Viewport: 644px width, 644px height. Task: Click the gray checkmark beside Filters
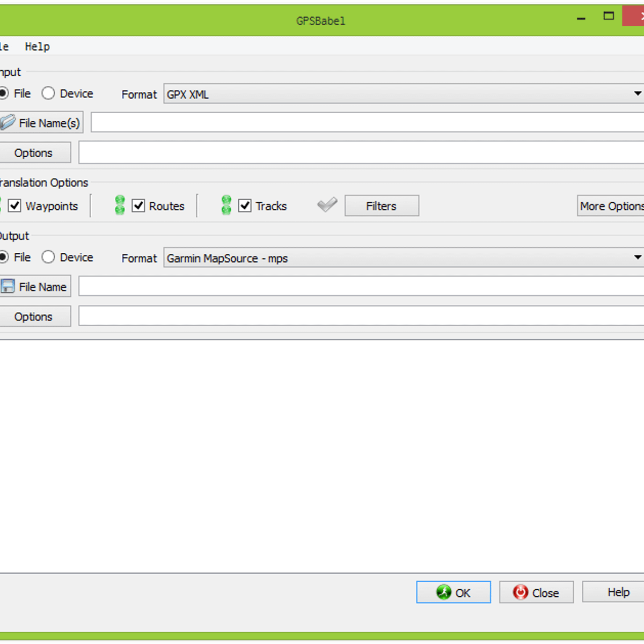coord(327,204)
